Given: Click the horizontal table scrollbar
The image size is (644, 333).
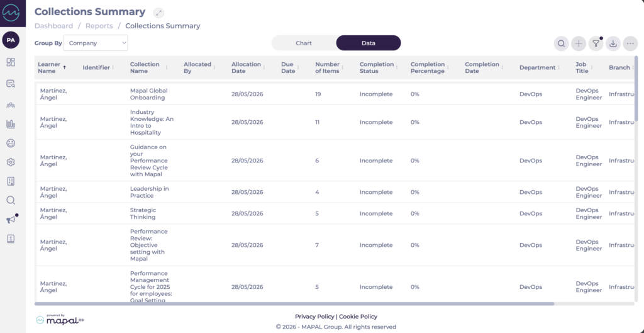Looking at the screenshot, I should [x=294, y=304].
